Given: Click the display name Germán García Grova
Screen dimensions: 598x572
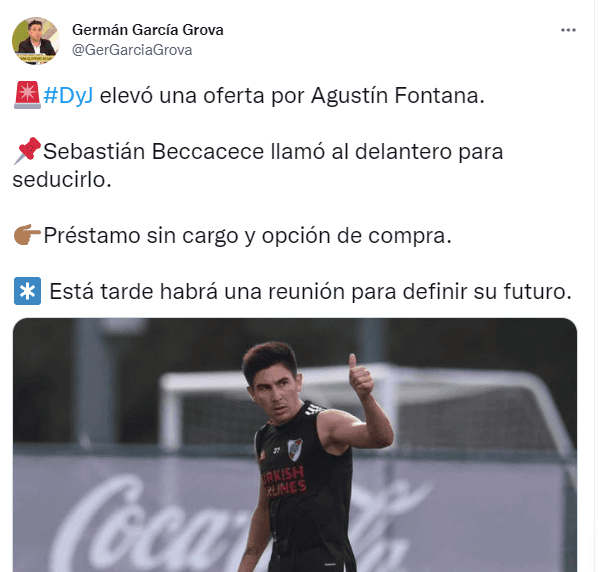Looking at the screenshot, I should coord(148,30).
